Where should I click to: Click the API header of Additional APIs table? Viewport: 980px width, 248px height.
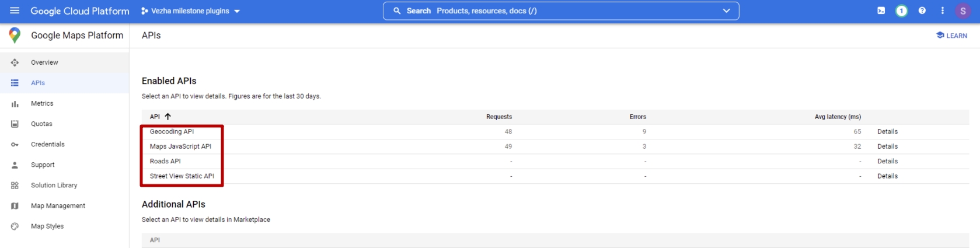pyautogui.click(x=155, y=240)
